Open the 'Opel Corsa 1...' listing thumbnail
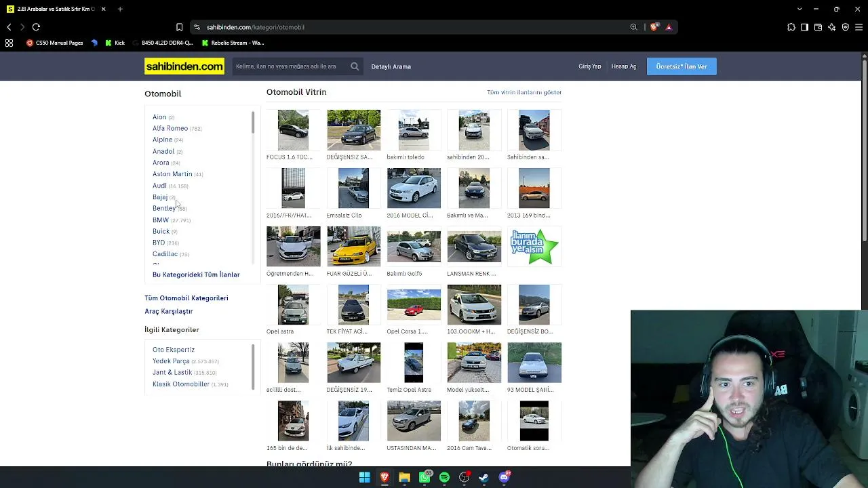Viewport: 868px width, 488px height. [x=414, y=305]
